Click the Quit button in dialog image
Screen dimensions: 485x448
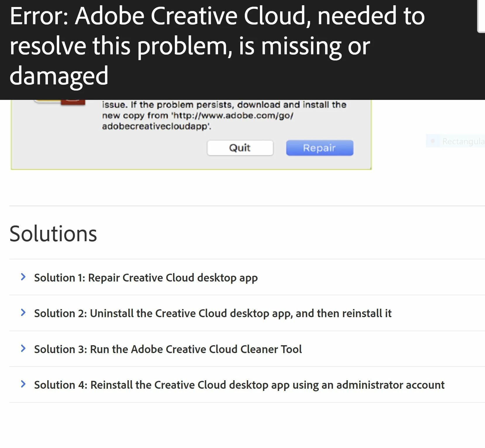coord(240,148)
